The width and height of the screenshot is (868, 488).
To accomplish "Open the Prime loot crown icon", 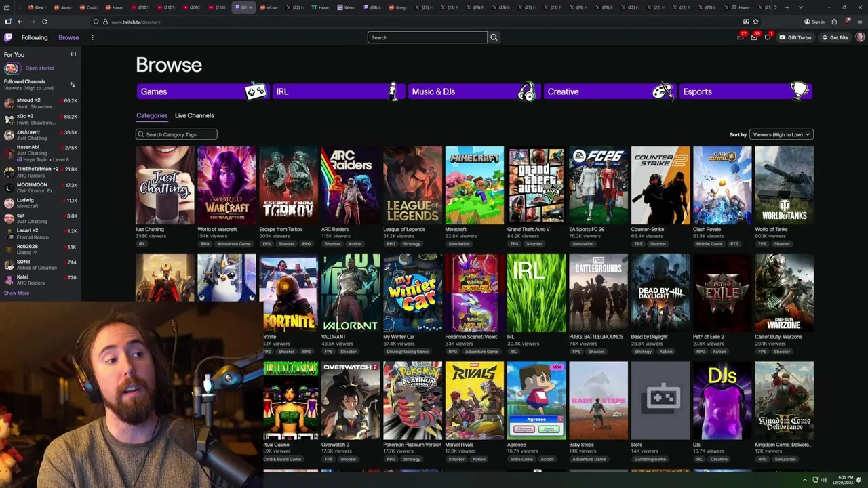I will 741,37.
